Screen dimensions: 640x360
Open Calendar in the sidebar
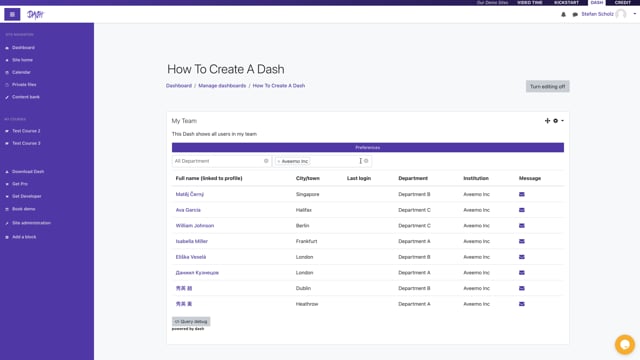(21, 72)
